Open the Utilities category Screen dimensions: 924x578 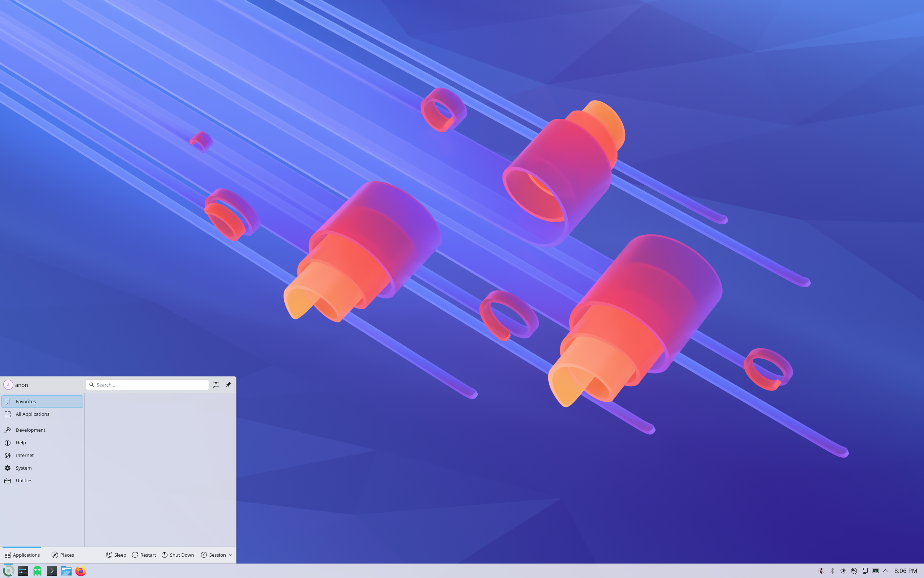pos(42,480)
